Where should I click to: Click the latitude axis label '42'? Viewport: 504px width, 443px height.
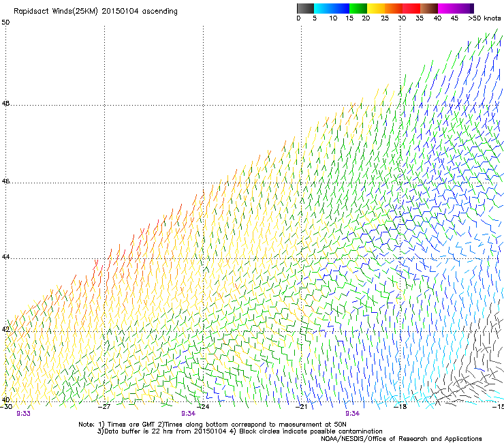[5, 329]
